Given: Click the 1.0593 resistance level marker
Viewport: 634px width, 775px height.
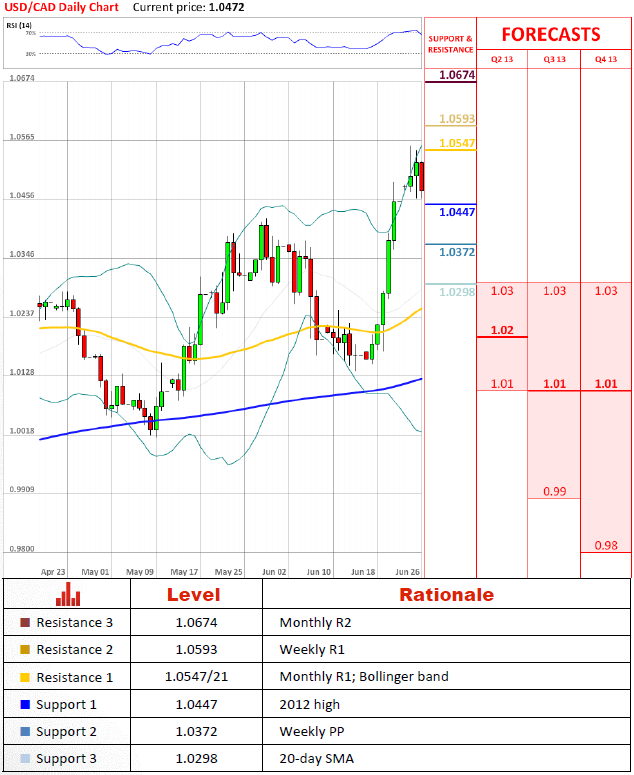Looking at the screenshot, I should [457, 119].
